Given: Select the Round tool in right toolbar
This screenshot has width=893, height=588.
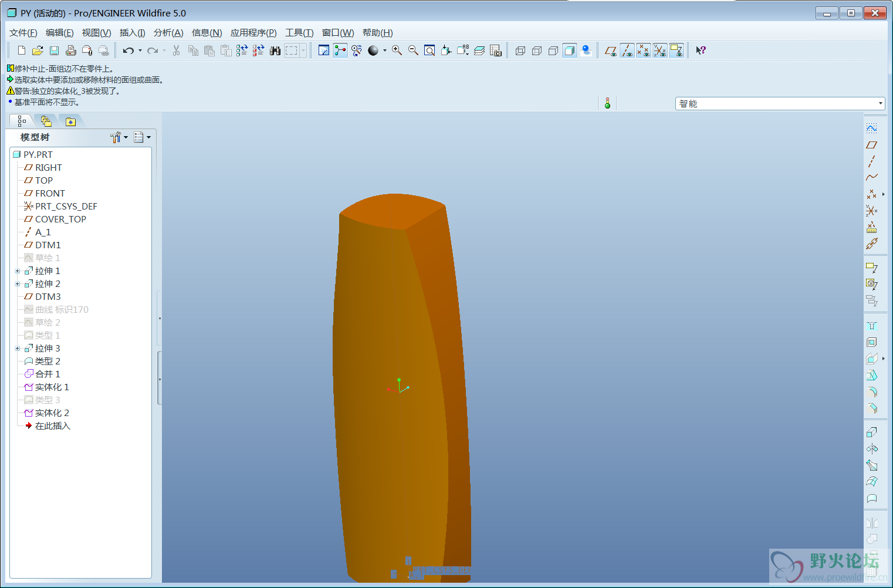Looking at the screenshot, I should (x=872, y=391).
